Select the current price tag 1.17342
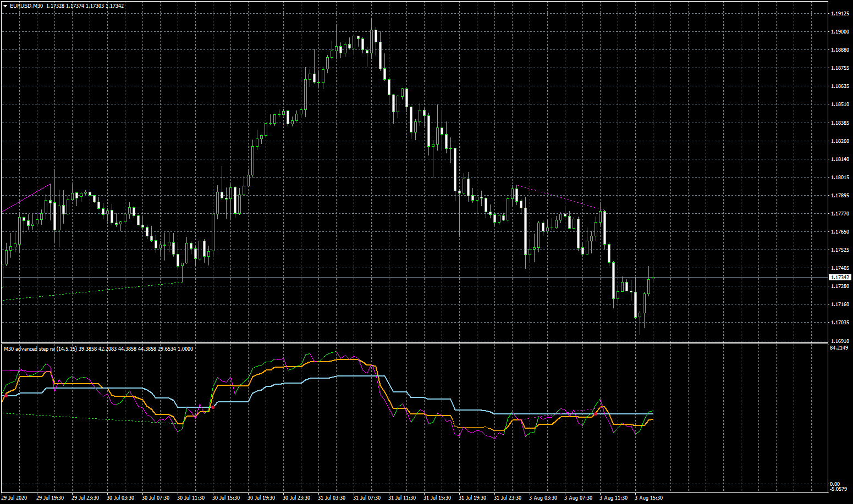 (x=840, y=278)
